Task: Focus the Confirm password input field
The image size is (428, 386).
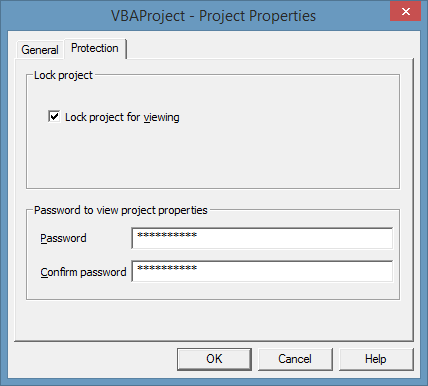Action: [262, 271]
